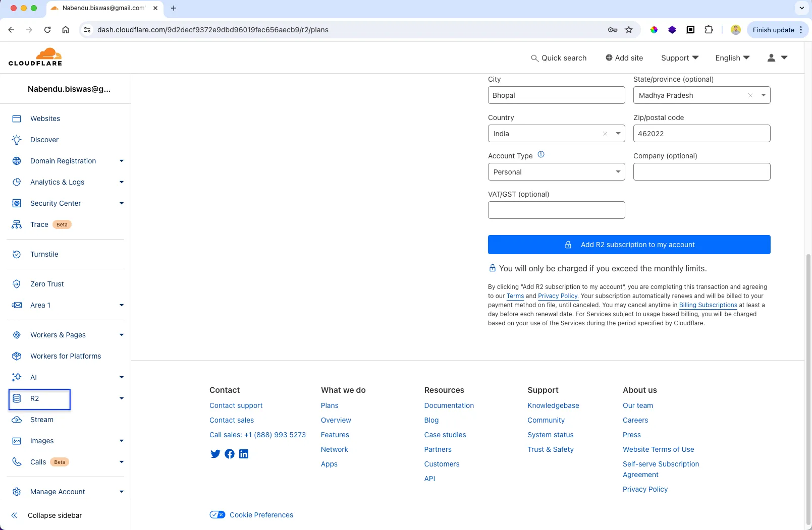Click Finish update button
Viewport: 812px width, 530px height.
point(777,30)
